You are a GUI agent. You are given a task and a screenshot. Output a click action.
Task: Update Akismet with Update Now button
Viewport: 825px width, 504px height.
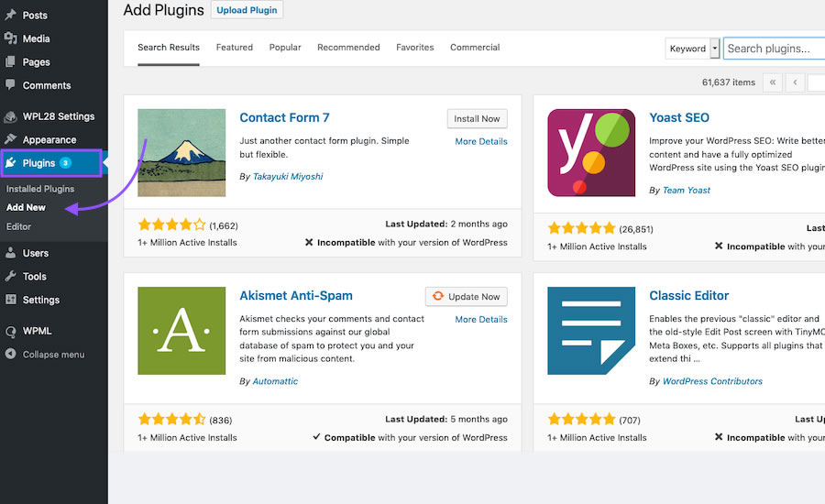pyautogui.click(x=467, y=297)
